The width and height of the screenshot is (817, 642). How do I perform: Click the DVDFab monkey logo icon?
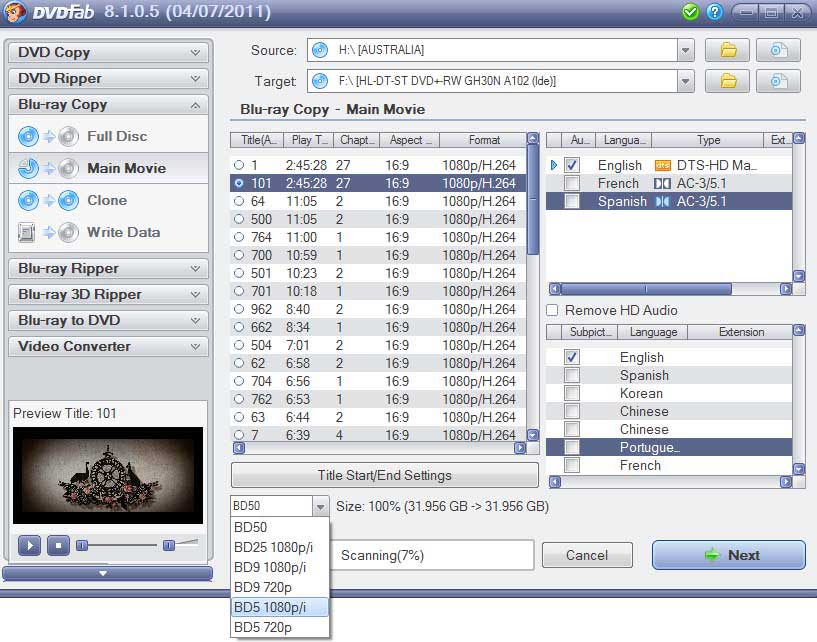coord(14,11)
